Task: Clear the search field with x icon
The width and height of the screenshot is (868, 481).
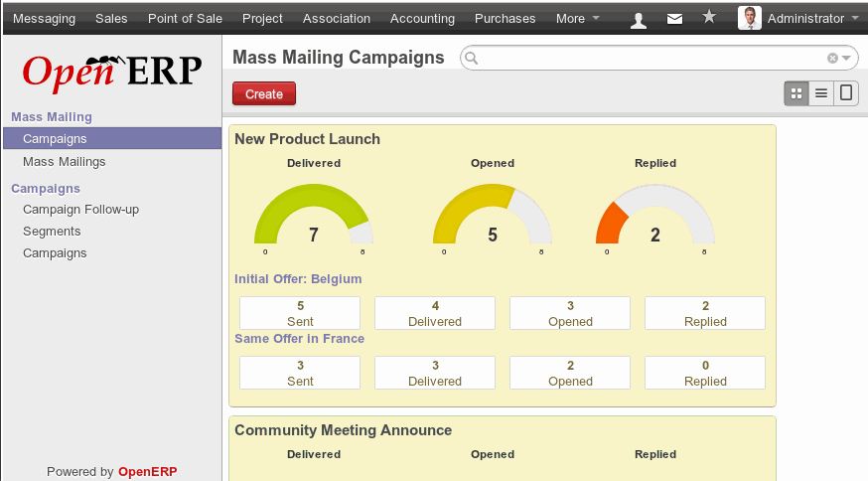Action: click(x=832, y=58)
